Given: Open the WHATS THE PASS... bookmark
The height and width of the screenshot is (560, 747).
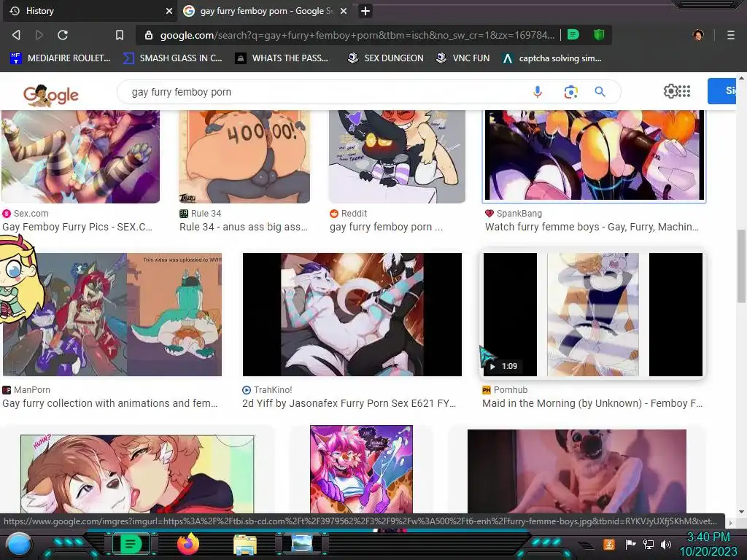Looking at the screenshot, I should (x=282, y=58).
